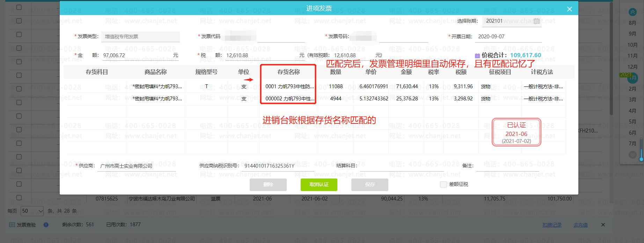Select month 4月 in the period timeline
Screen dimensions: 644x243
point(632,111)
